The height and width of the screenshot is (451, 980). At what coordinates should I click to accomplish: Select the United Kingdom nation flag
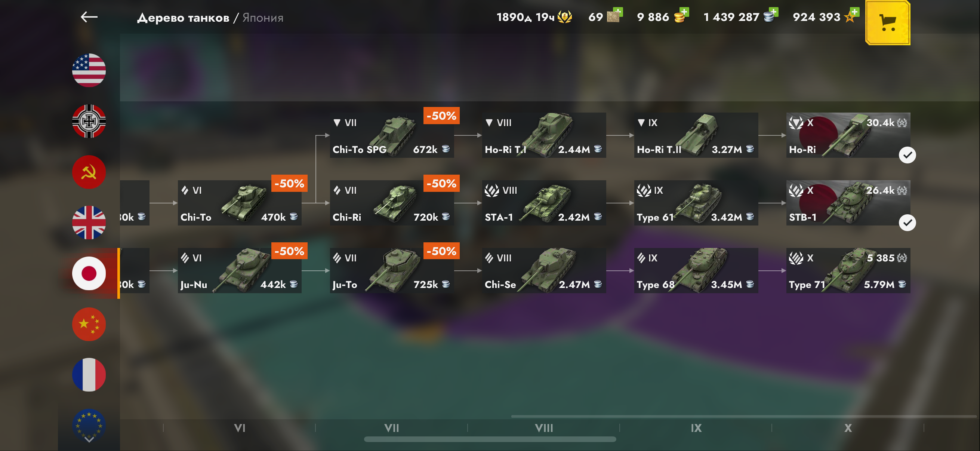click(x=89, y=223)
